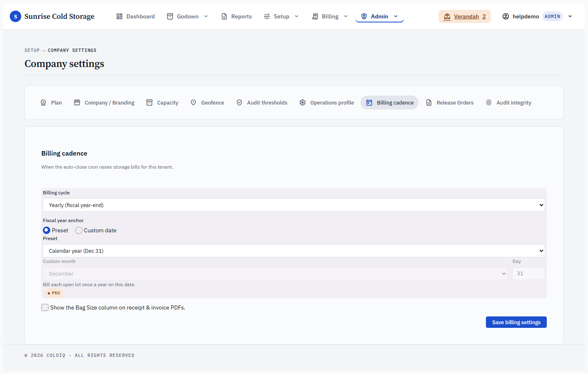588x374 pixels.
Task: Click the Billing cadence section heading
Action: click(x=64, y=154)
